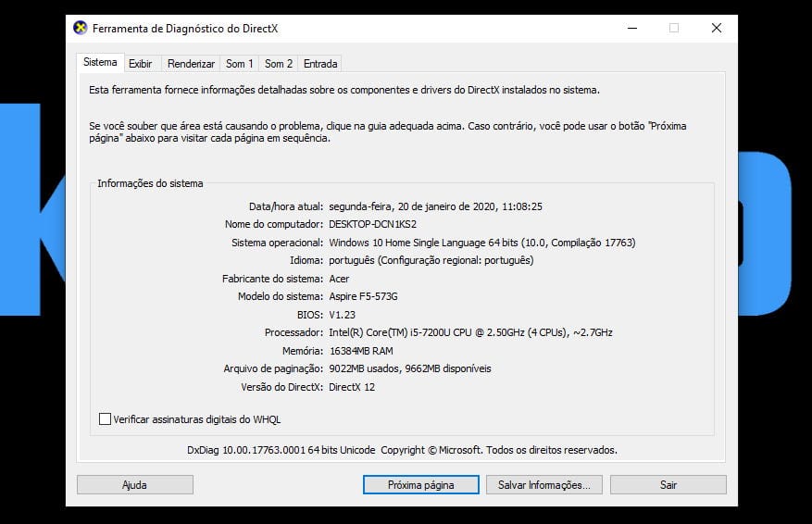Click the window title Ferramenta de Diagnóstico do DirectX
Screen dimensions: 812x524
click(x=185, y=29)
